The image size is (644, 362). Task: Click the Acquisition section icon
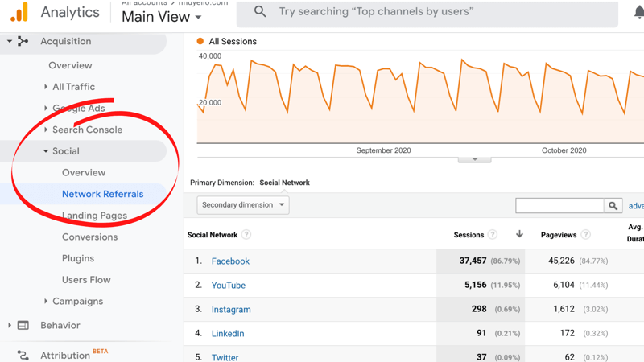point(23,41)
